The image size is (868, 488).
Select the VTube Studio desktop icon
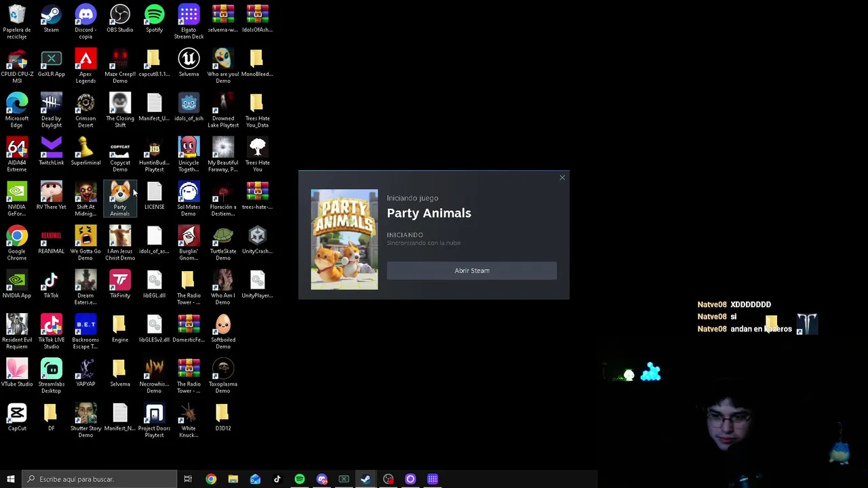click(17, 372)
